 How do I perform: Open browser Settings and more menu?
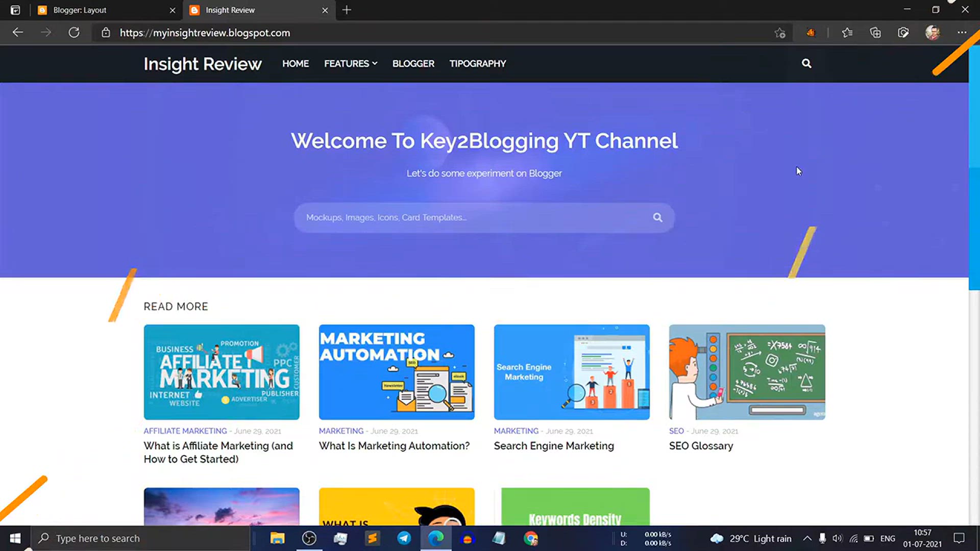[x=962, y=33]
